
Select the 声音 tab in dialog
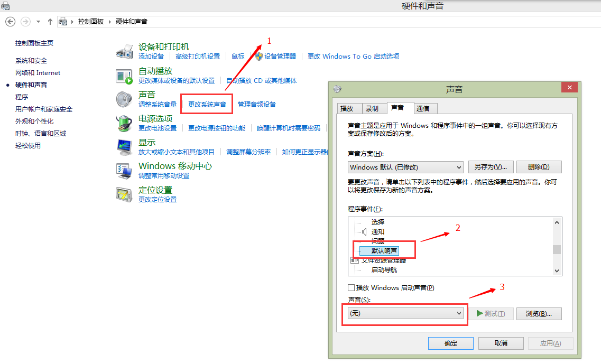(400, 108)
